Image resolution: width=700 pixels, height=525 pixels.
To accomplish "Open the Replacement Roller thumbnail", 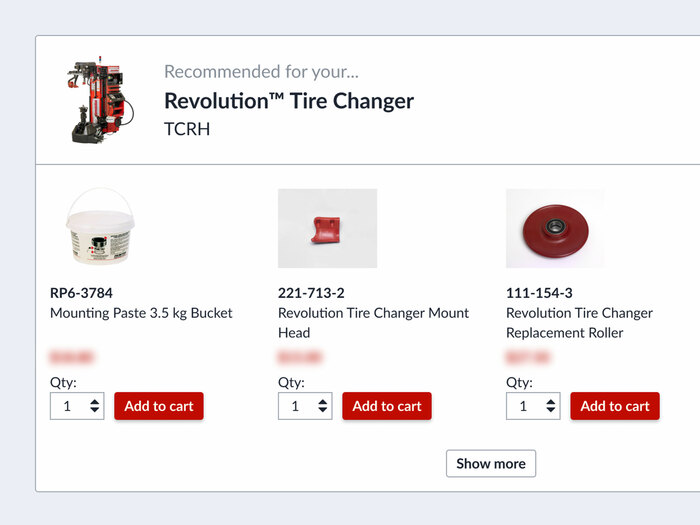I will click(555, 228).
